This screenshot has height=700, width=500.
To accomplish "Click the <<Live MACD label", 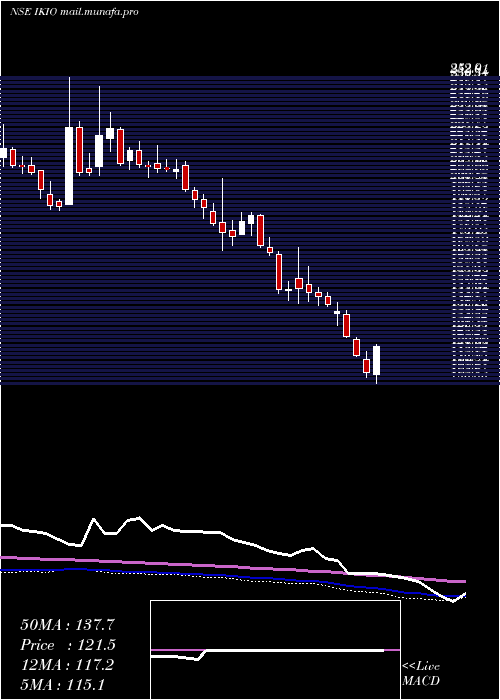I will coord(421,673).
